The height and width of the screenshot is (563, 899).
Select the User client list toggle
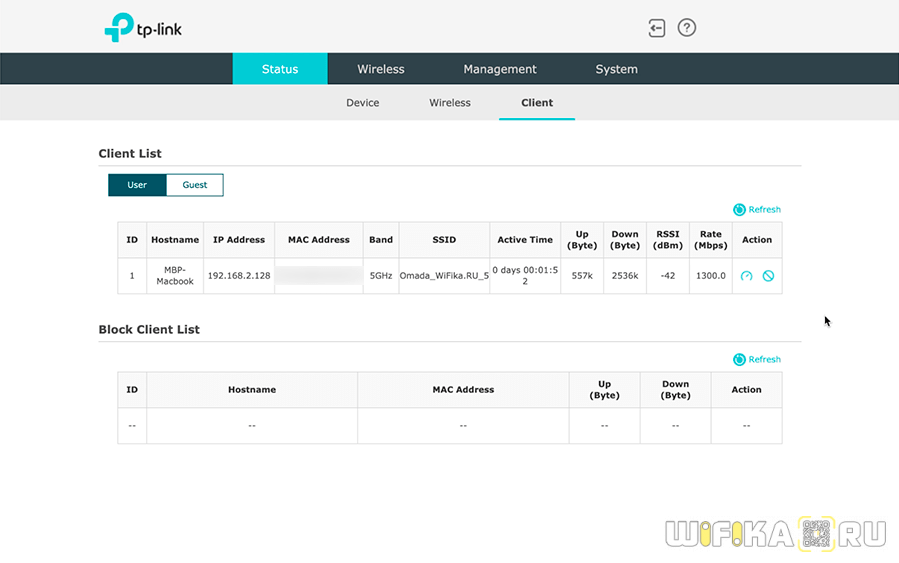(x=137, y=185)
